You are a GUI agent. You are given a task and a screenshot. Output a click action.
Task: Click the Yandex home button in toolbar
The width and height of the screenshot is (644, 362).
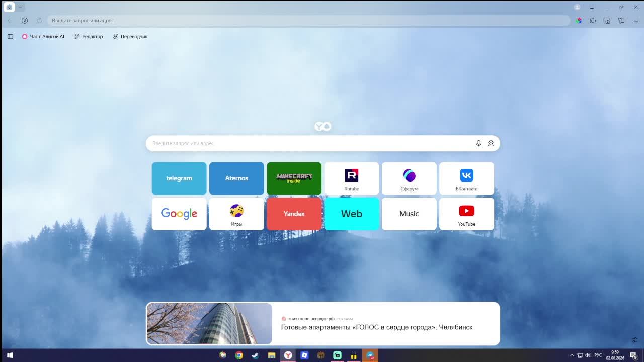point(25,21)
